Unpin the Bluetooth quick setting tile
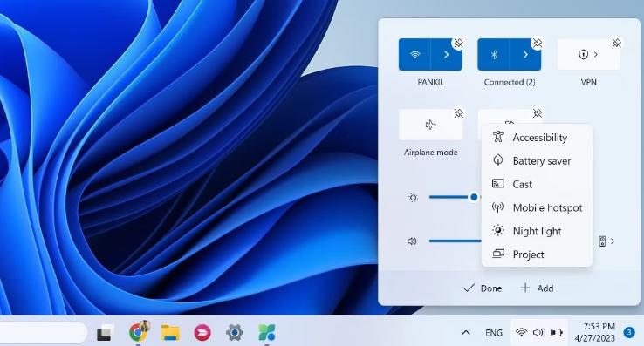 point(538,43)
